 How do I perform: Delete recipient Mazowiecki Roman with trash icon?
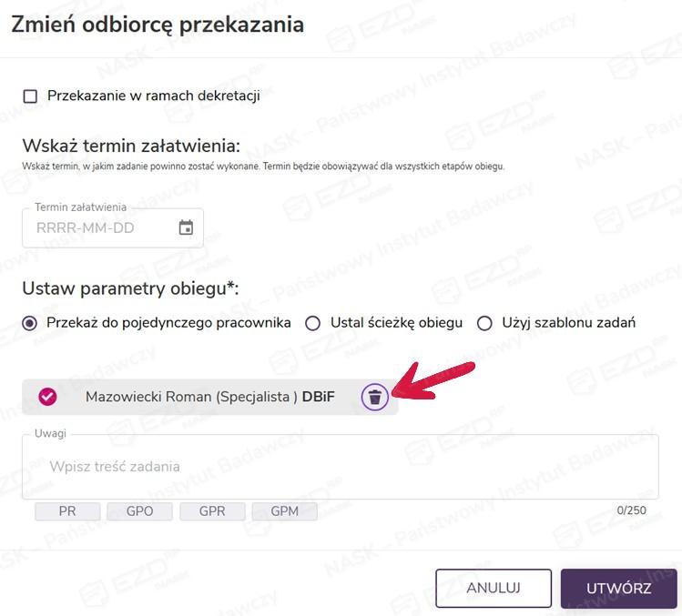click(x=375, y=397)
